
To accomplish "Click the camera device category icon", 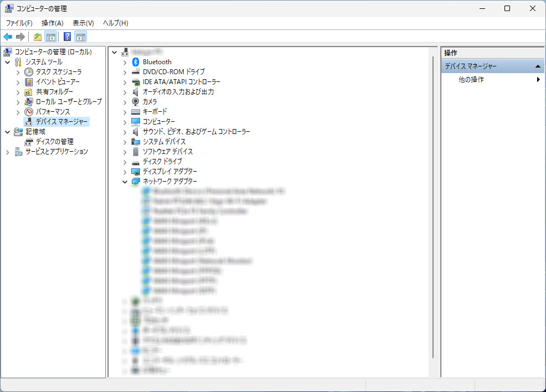I will point(136,102).
